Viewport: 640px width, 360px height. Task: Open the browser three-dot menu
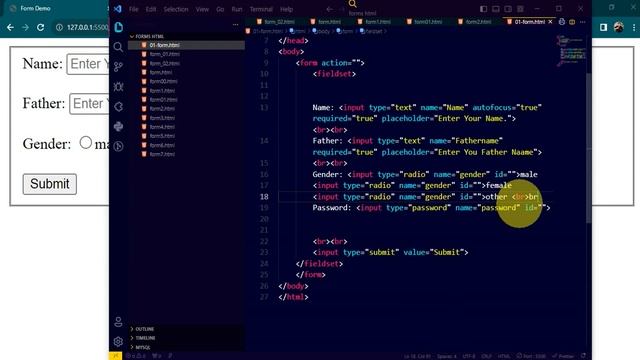(633, 27)
